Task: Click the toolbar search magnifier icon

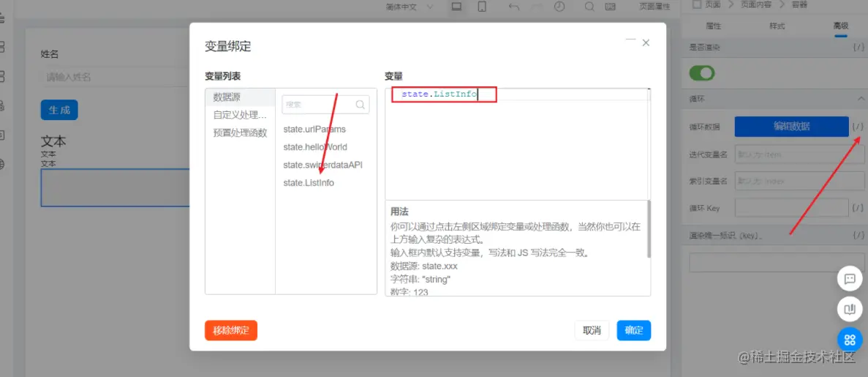Action: [x=589, y=7]
